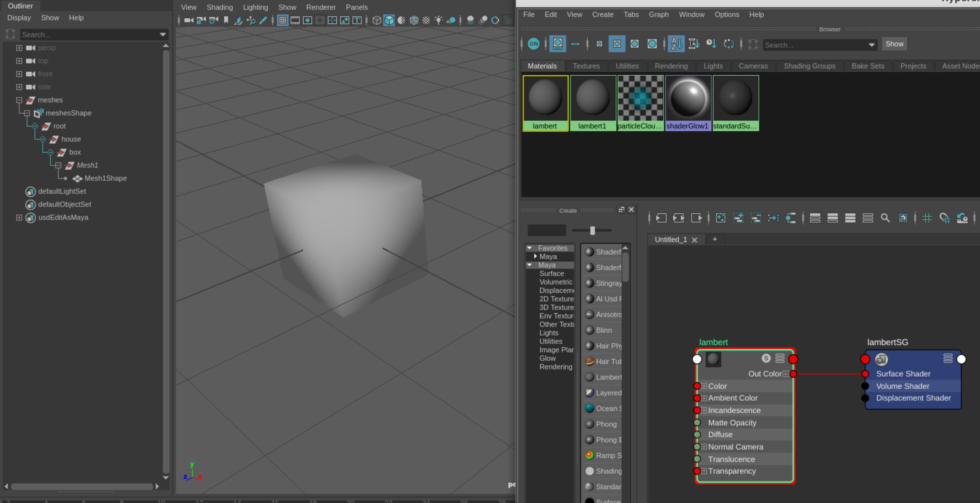
Task: Activate the wireframe-on-shaded icon in viewport toolbar
Action: [x=401, y=20]
